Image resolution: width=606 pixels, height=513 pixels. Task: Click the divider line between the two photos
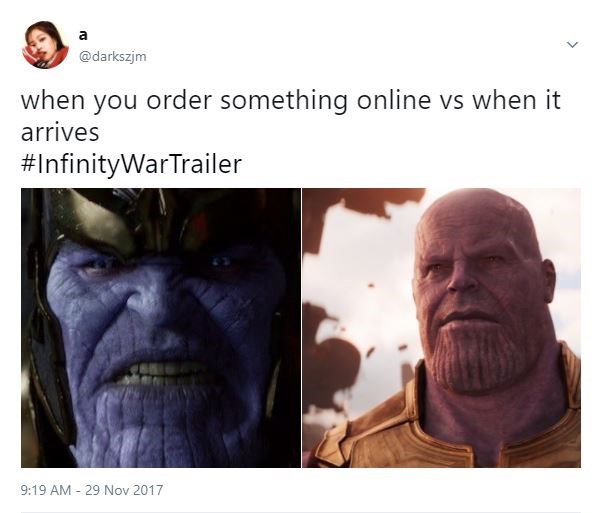click(301, 328)
